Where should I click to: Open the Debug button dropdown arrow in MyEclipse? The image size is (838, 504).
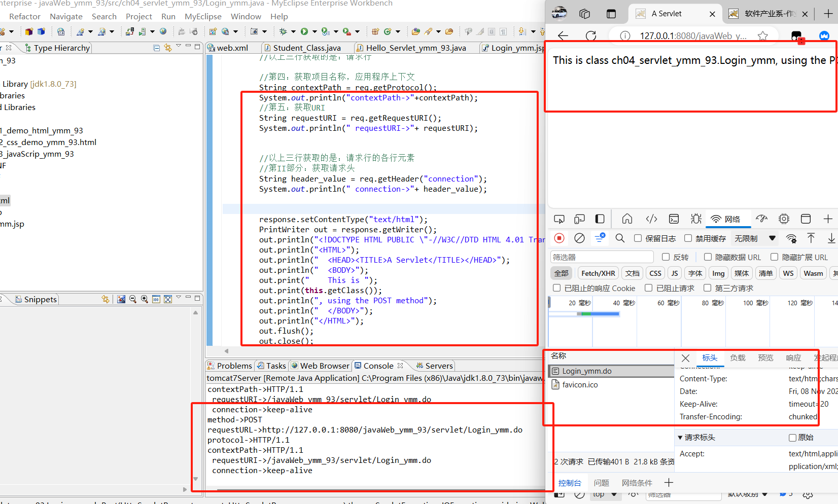[x=293, y=31]
